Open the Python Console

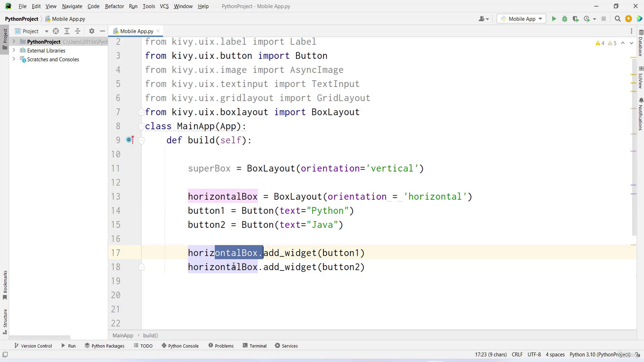pyautogui.click(x=180, y=346)
